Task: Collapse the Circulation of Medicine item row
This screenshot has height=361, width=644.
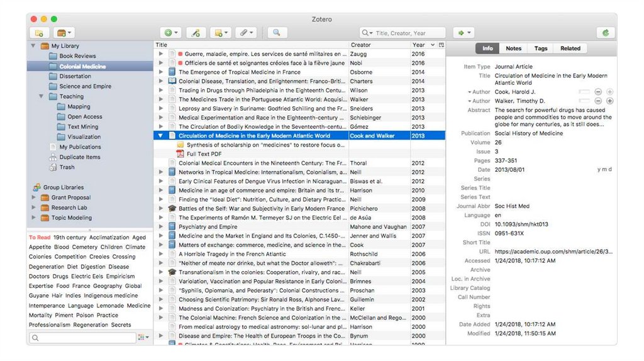Action: (x=160, y=135)
